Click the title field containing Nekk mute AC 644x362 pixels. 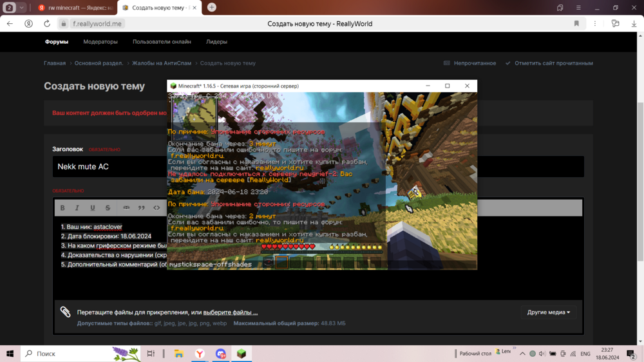click(x=318, y=166)
